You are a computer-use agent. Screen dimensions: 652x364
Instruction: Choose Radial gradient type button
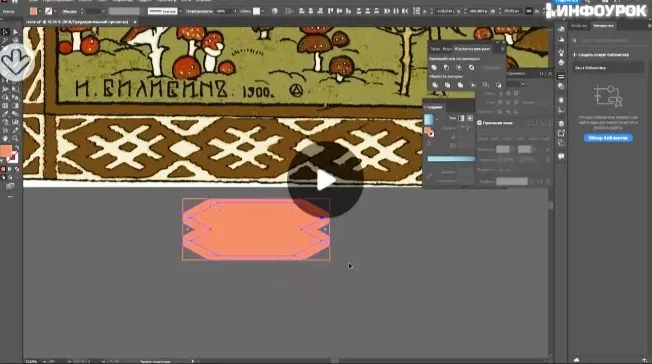point(470,118)
